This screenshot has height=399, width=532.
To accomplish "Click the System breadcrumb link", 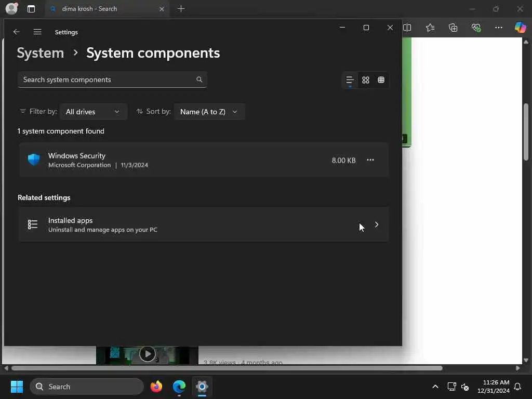I will (41, 53).
